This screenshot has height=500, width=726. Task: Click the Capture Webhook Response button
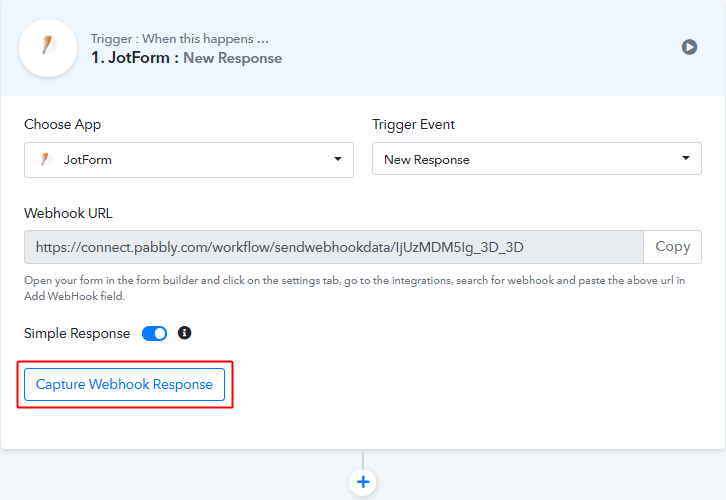[x=124, y=384]
